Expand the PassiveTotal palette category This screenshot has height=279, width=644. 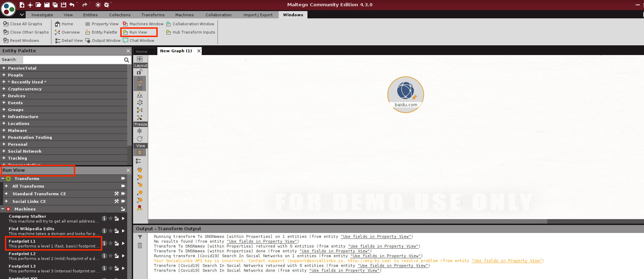tap(3, 68)
